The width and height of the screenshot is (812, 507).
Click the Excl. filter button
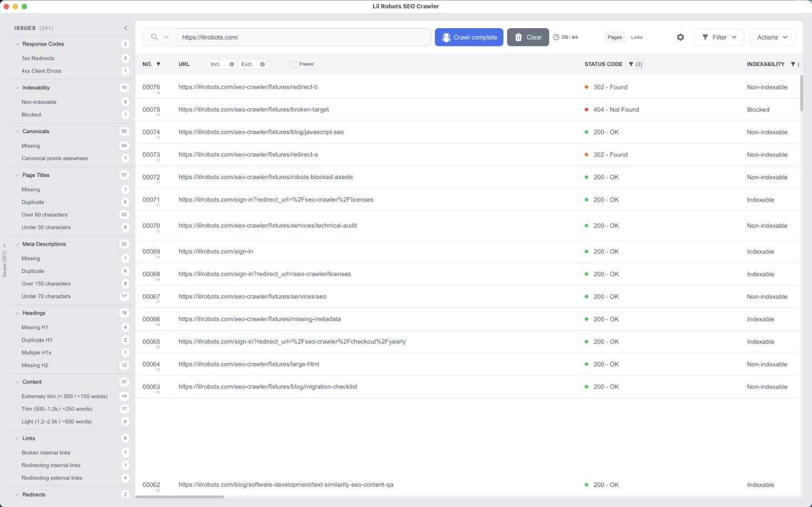coord(253,64)
